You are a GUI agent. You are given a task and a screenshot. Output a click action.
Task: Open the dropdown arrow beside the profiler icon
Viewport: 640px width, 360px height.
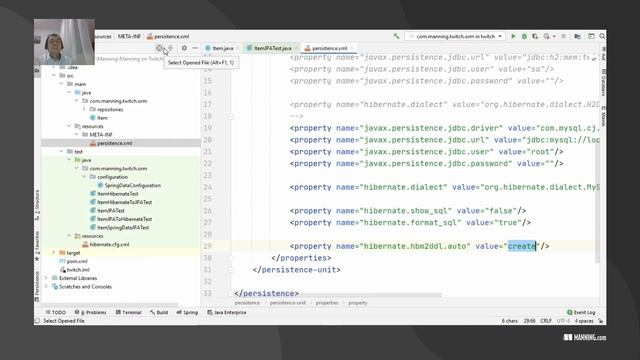[x=554, y=36]
